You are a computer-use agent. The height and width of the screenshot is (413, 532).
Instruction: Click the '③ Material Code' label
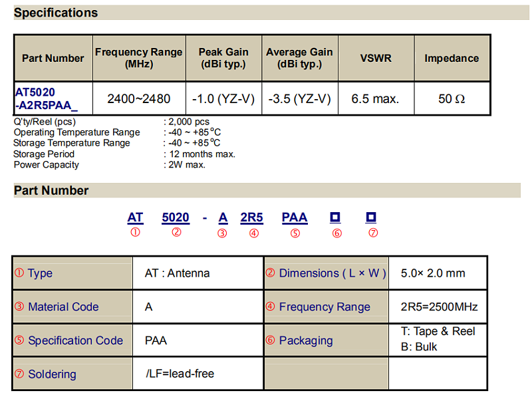point(72,307)
